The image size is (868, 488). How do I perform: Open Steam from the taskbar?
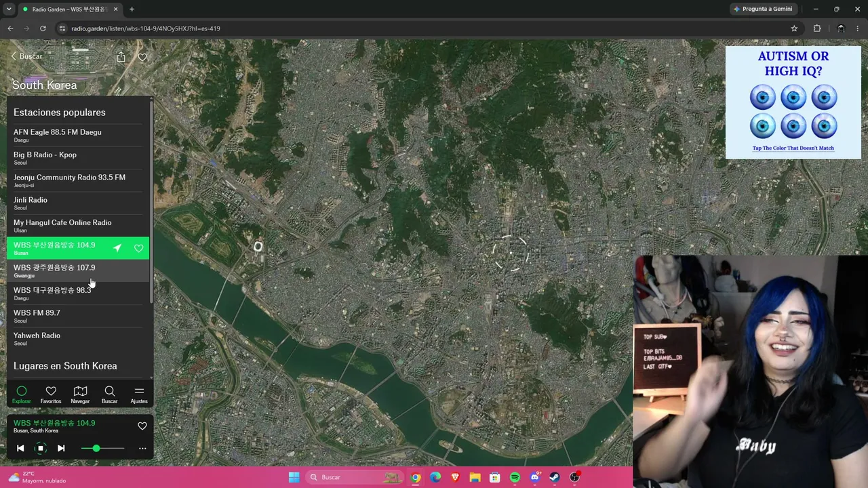(555, 477)
